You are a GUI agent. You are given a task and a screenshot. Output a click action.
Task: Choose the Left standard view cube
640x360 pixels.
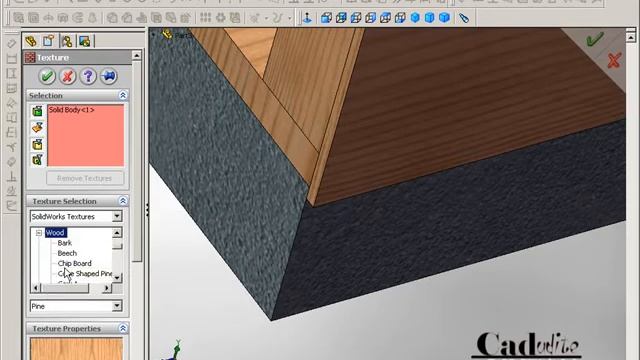click(356, 18)
